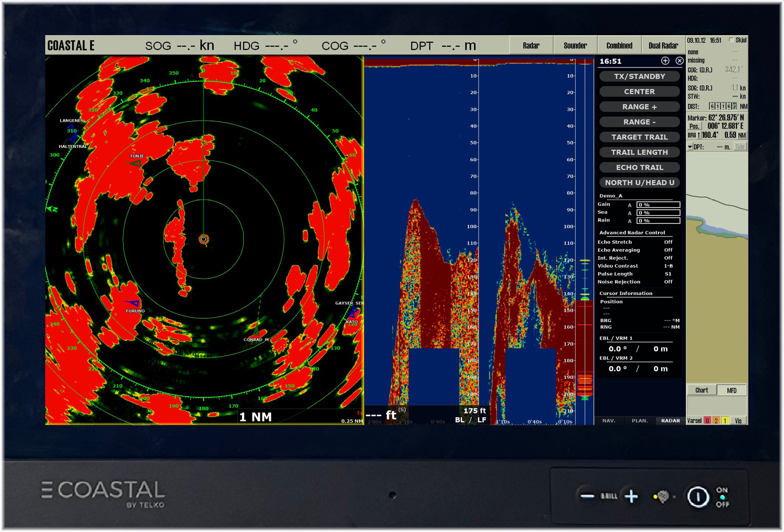This screenshot has height=532, width=784.
Task: Open the NAV. tab at the bottom
Action: (610, 421)
